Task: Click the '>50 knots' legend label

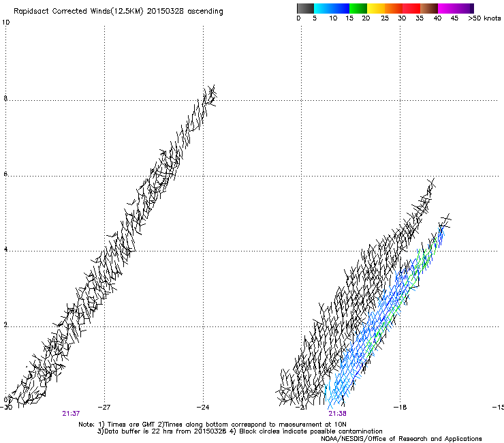Action: coord(484,18)
